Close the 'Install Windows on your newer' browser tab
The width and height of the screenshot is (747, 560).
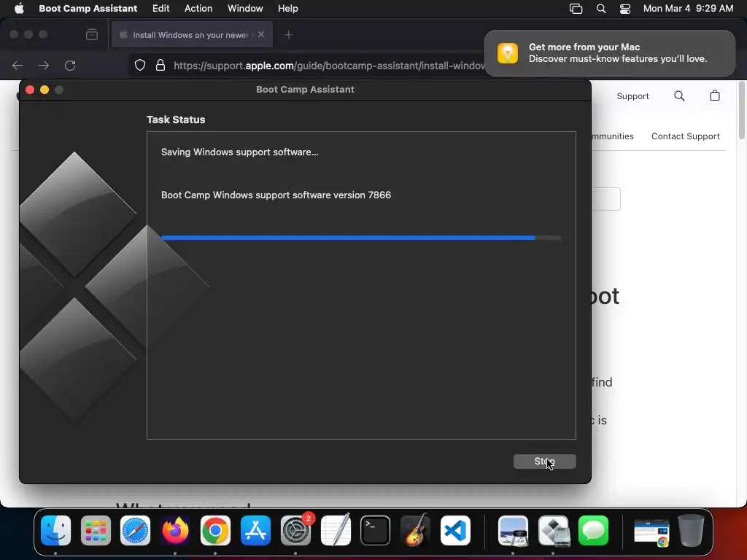click(261, 34)
